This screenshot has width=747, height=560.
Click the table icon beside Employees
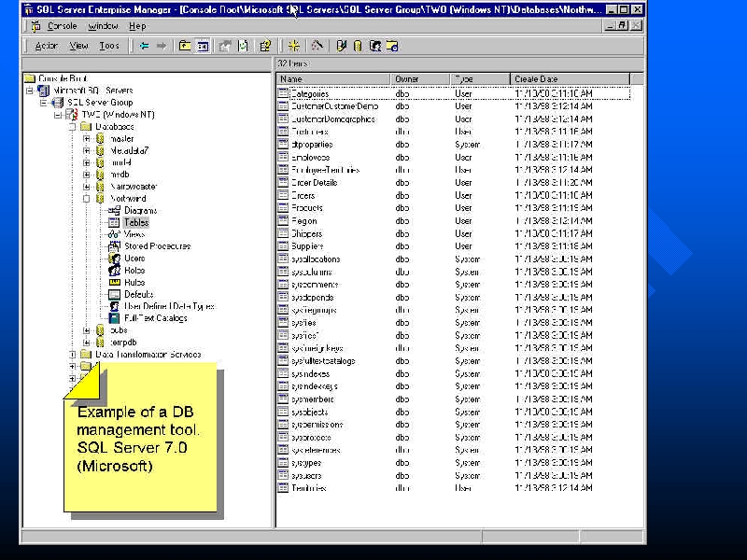pos(284,158)
